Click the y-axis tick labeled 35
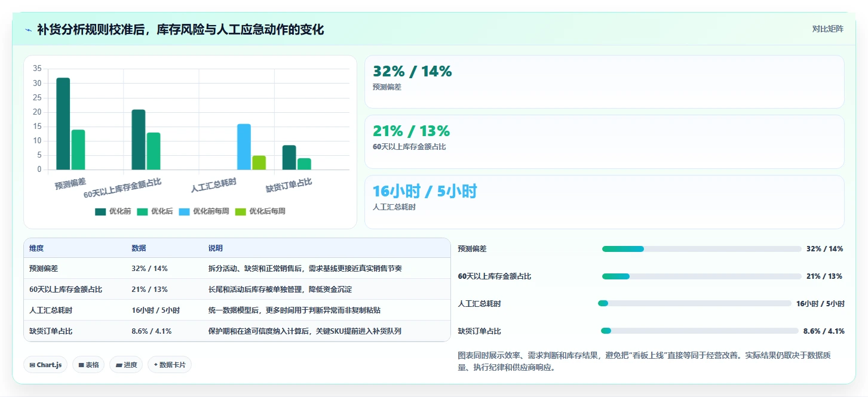 coord(37,69)
